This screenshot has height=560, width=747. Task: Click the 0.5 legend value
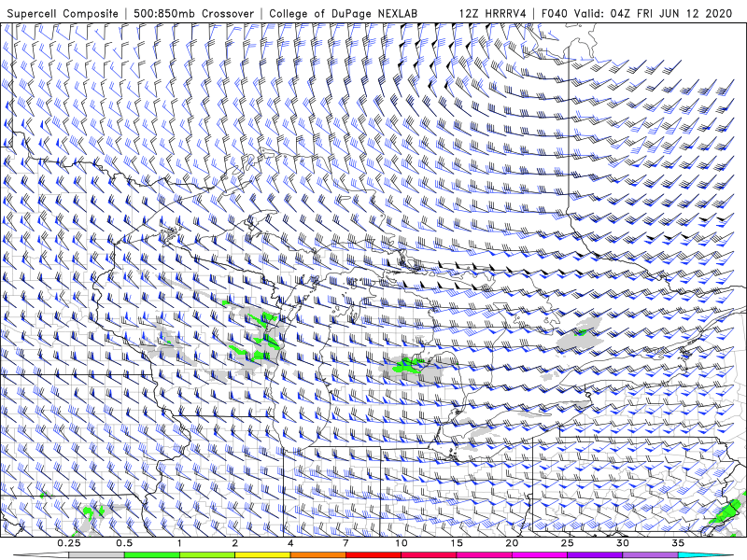tap(124, 543)
